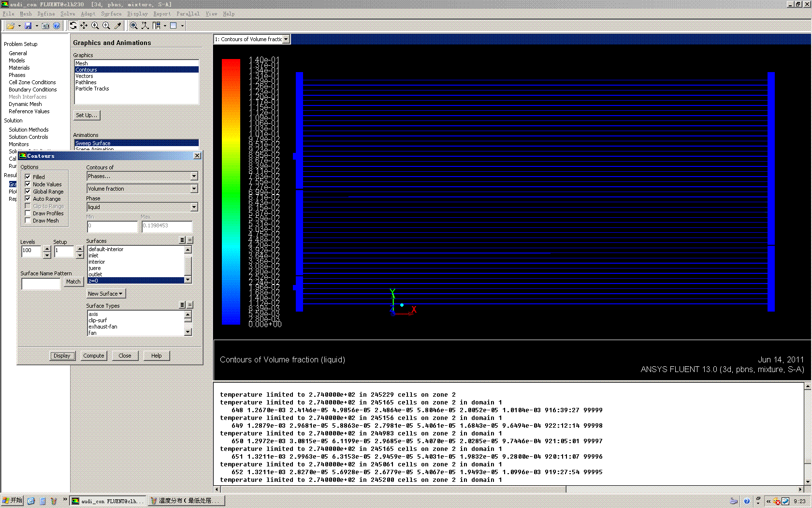812x508 pixels.
Task: Click the console vertical scrollbar down arrow
Action: 807,482
